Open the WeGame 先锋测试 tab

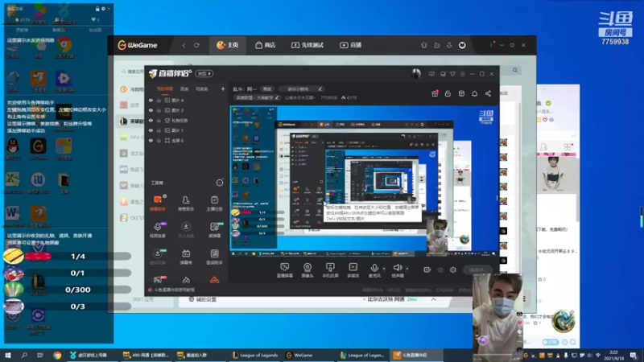pyautogui.click(x=308, y=45)
